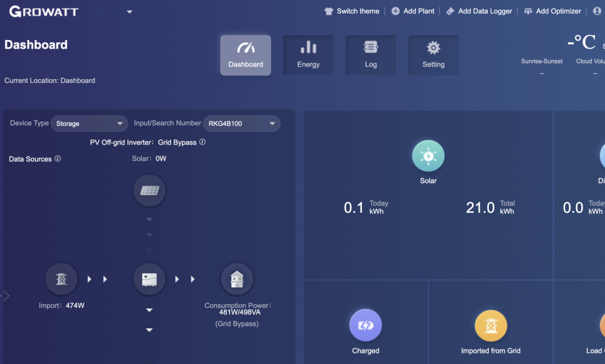Click Add Data Logger link
The image size is (605, 364).
(479, 11)
